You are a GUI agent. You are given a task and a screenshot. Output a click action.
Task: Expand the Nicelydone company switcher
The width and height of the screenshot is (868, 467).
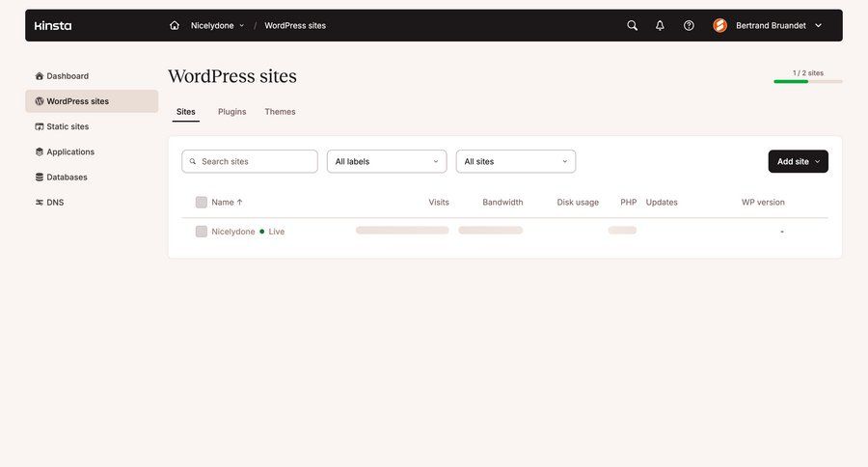click(x=217, y=25)
